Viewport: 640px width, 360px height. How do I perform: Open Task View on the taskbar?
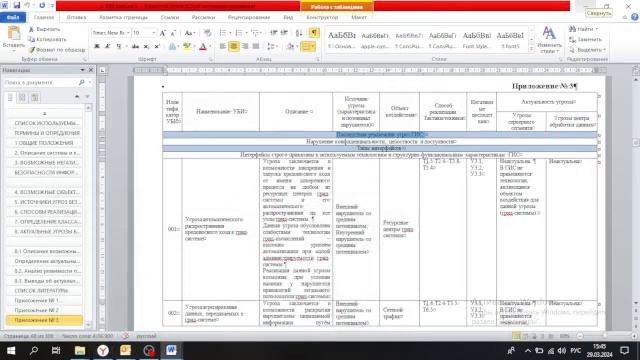[56, 350]
